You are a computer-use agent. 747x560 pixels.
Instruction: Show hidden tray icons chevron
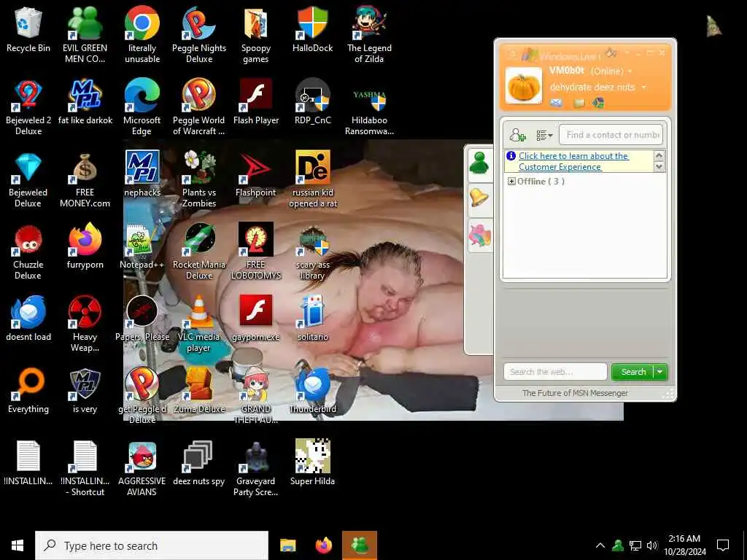[600, 545]
